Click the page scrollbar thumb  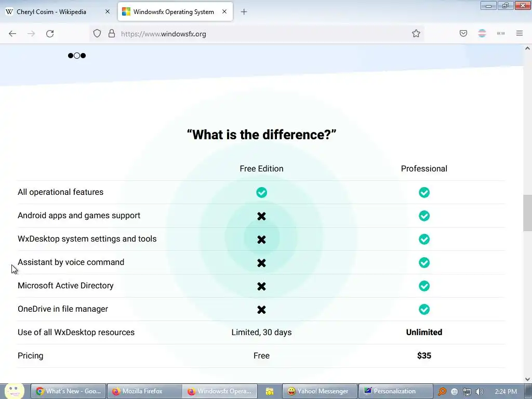tap(527, 213)
